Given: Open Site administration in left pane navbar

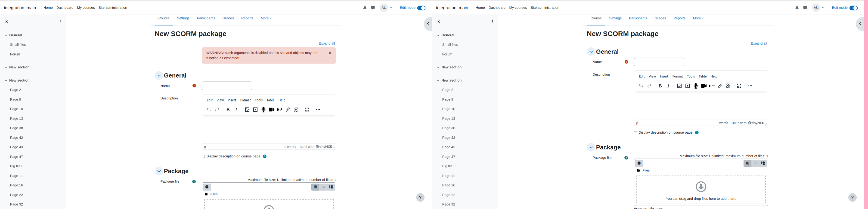Looking at the screenshot, I should tap(113, 8).
